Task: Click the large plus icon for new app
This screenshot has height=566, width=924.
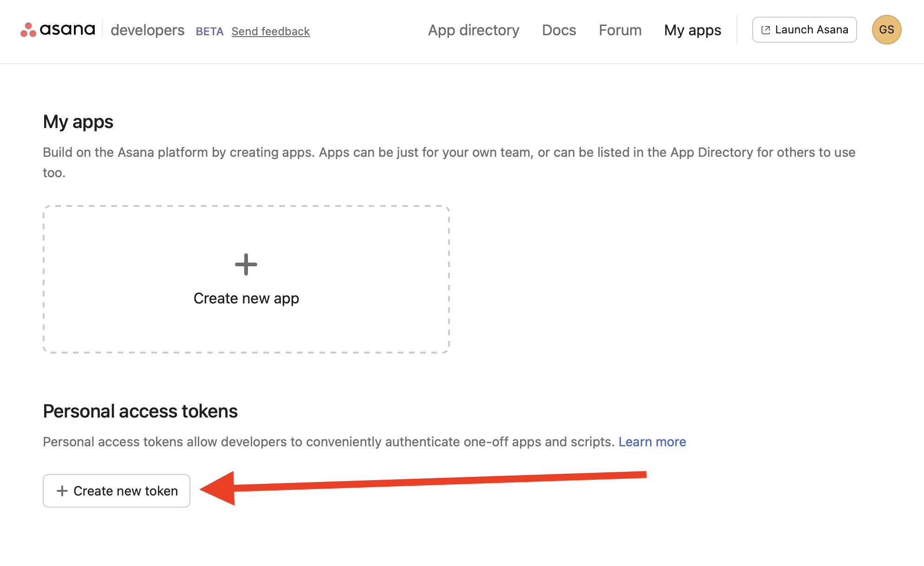Action: click(246, 264)
